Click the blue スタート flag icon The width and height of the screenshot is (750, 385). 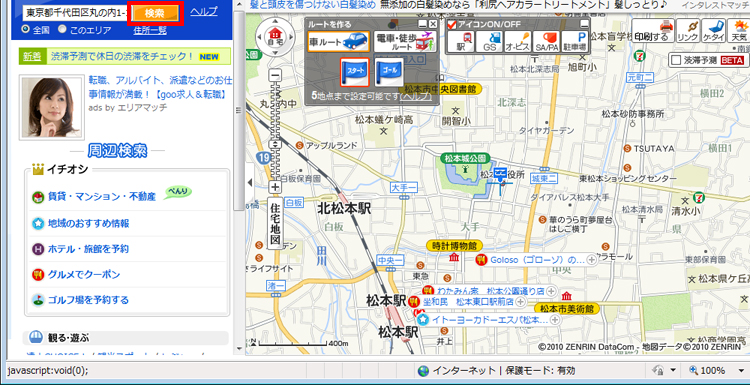[355, 72]
